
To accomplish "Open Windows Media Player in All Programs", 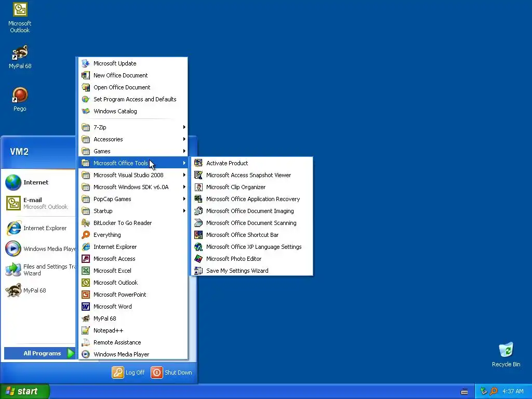I will pos(133,354).
